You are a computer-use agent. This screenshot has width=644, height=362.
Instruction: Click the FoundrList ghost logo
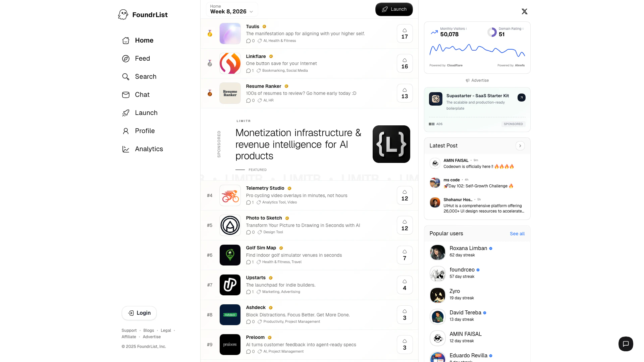tap(123, 14)
